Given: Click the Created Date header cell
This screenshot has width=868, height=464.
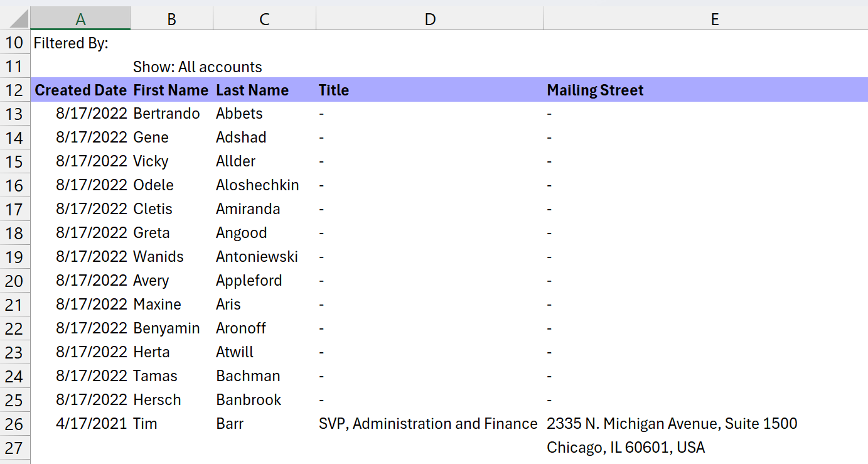Looking at the screenshot, I should tap(80, 90).
